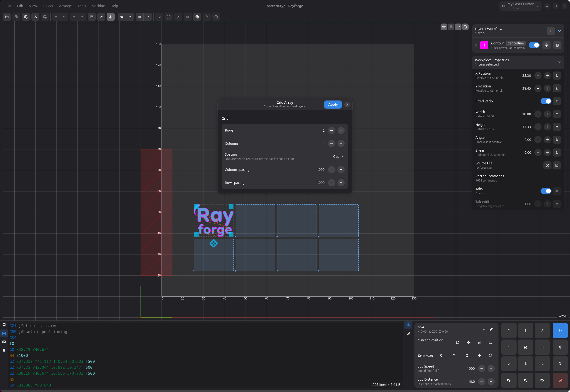The height and width of the screenshot is (392, 570).
Task: Click the red emergency stop jog button
Action: pos(560,380)
